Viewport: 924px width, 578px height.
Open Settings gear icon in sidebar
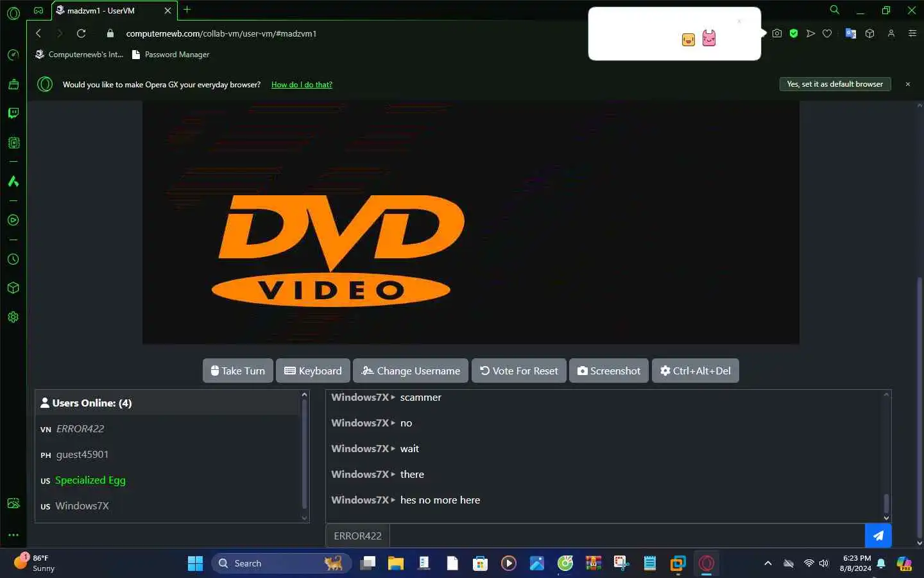[x=13, y=317]
